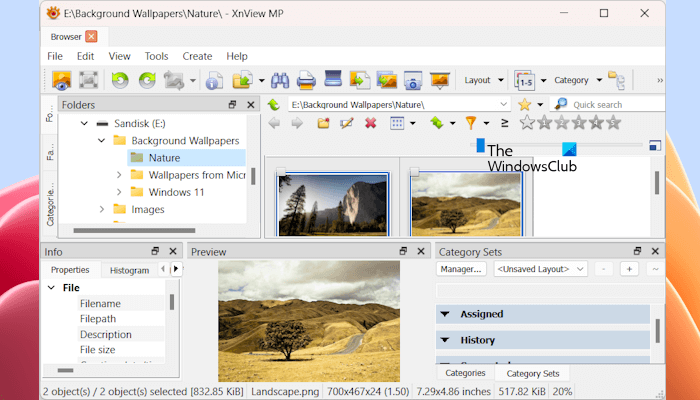Set rating to two stars
This screenshot has height=400, width=700.
(562, 122)
